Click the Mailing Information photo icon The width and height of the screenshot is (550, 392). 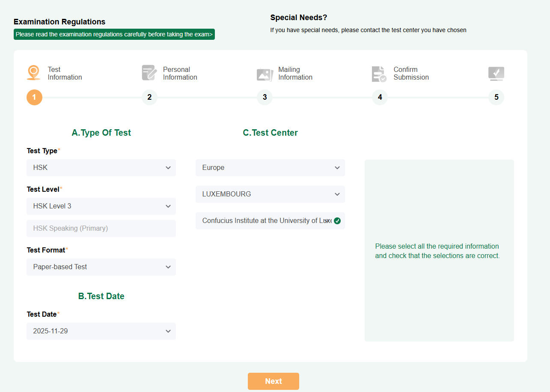(x=265, y=74)
